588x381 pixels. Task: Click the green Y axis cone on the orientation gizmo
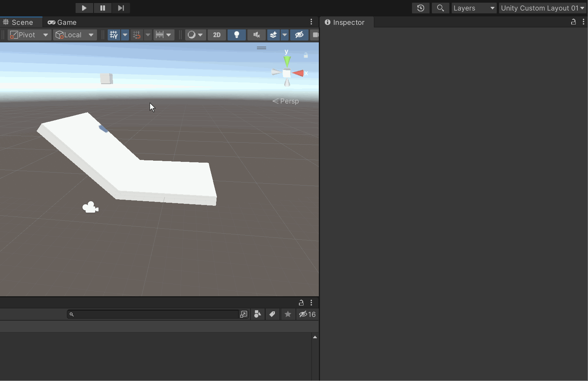coord(287,61)
